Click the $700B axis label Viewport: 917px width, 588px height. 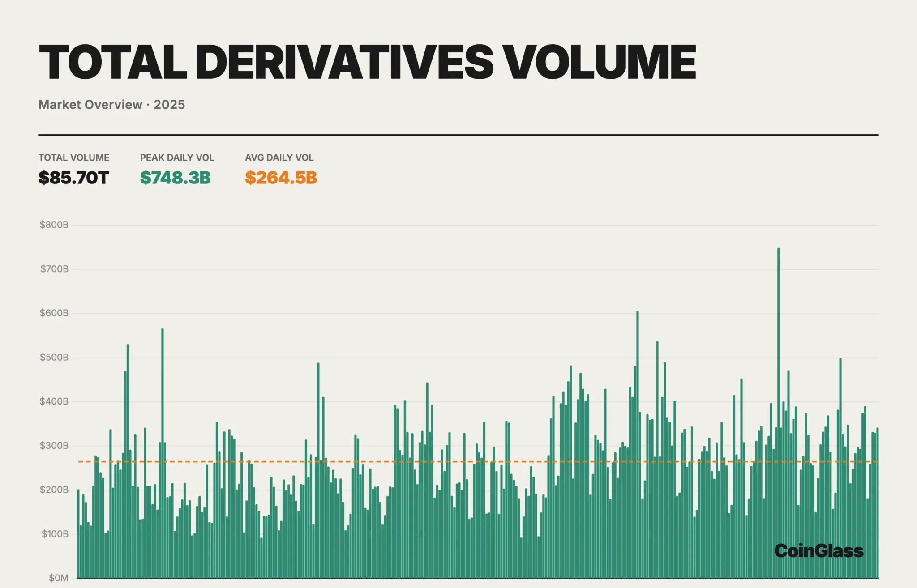54,269
